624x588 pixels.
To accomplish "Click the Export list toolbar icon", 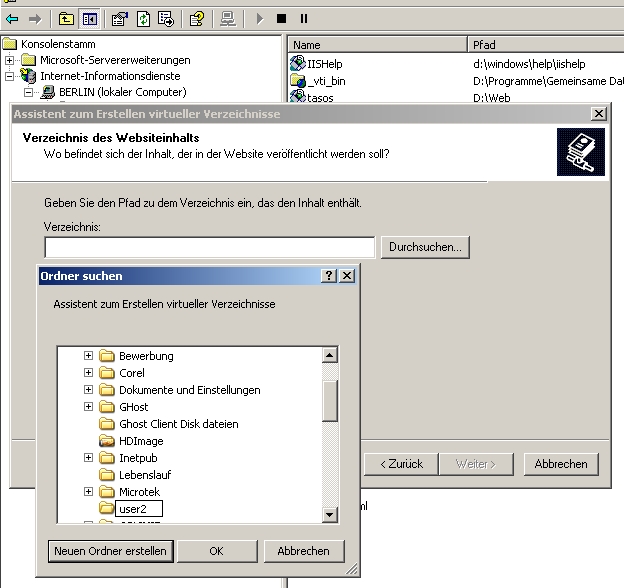I will (165, 18).
